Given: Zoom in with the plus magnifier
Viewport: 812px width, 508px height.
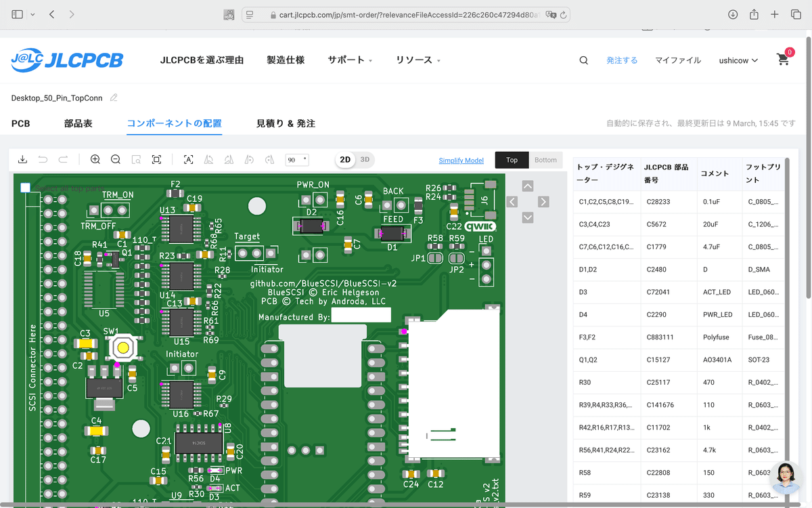Looking at the screenshot, I should (x=95, y=160).
